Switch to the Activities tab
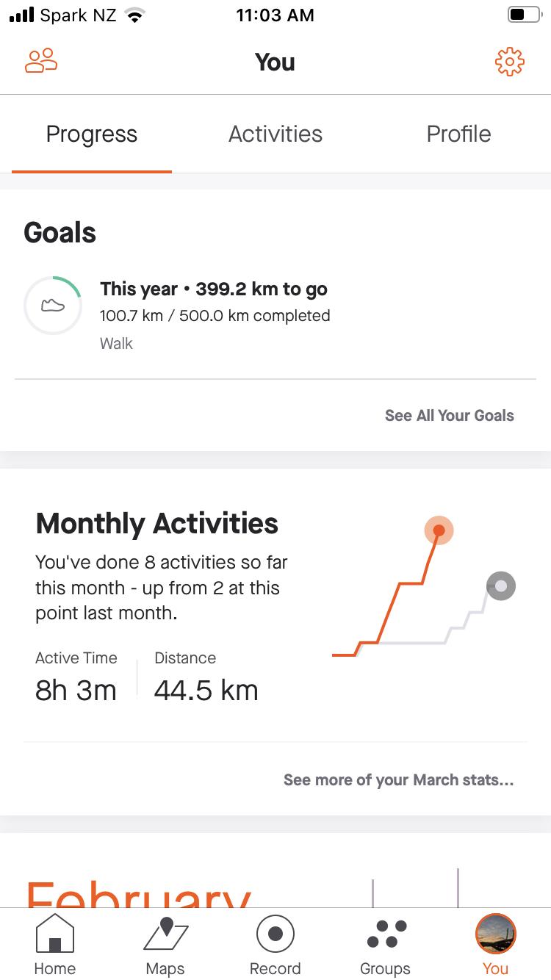This screenshot has height=980, width=551. (275, 134)
